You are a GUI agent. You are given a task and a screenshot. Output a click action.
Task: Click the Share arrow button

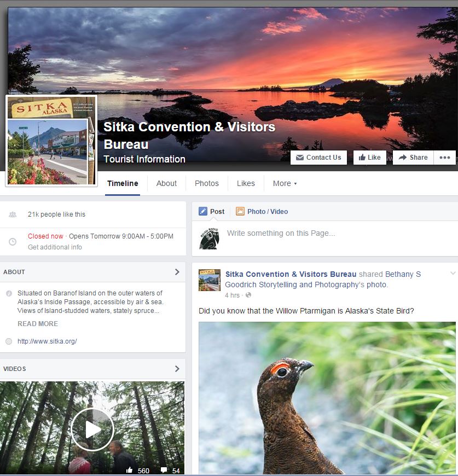413,158
